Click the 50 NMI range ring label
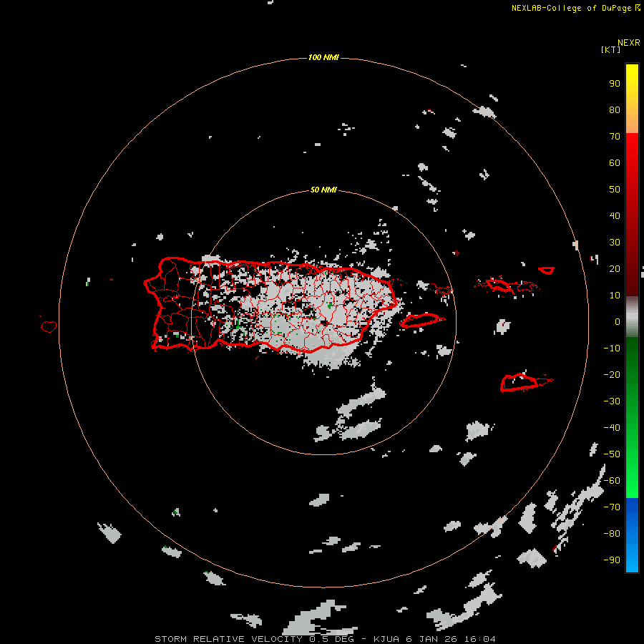Screen dimensions: 644x644 click(x=323, y=190)
